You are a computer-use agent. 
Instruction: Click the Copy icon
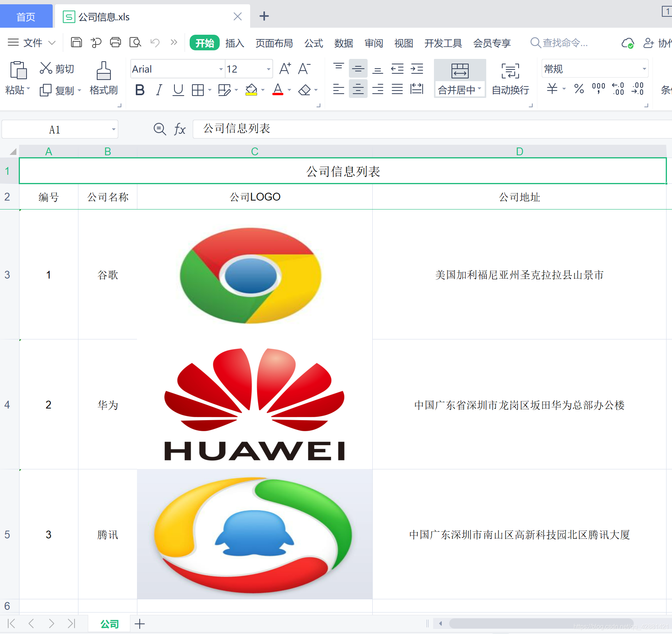point(46,90)
